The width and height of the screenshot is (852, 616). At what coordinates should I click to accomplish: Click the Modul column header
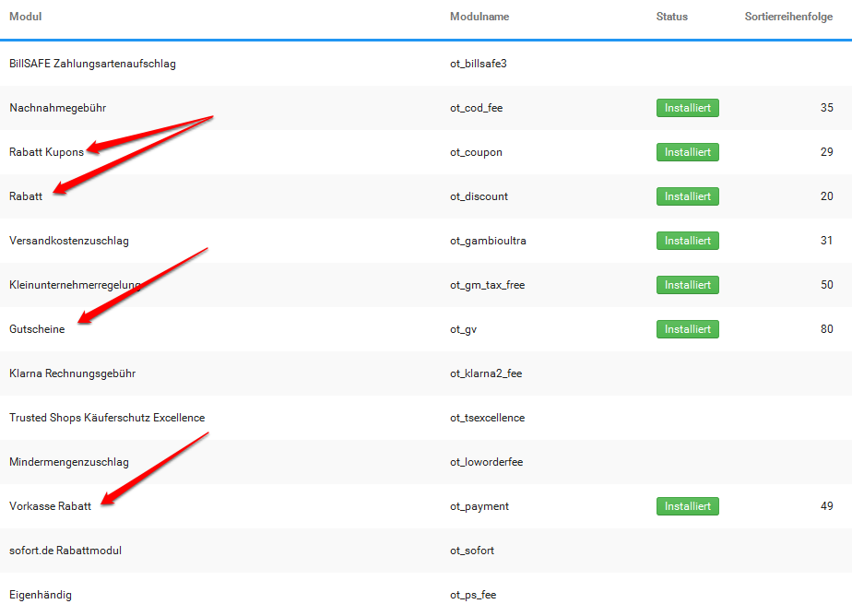click(x=26, y=17)
